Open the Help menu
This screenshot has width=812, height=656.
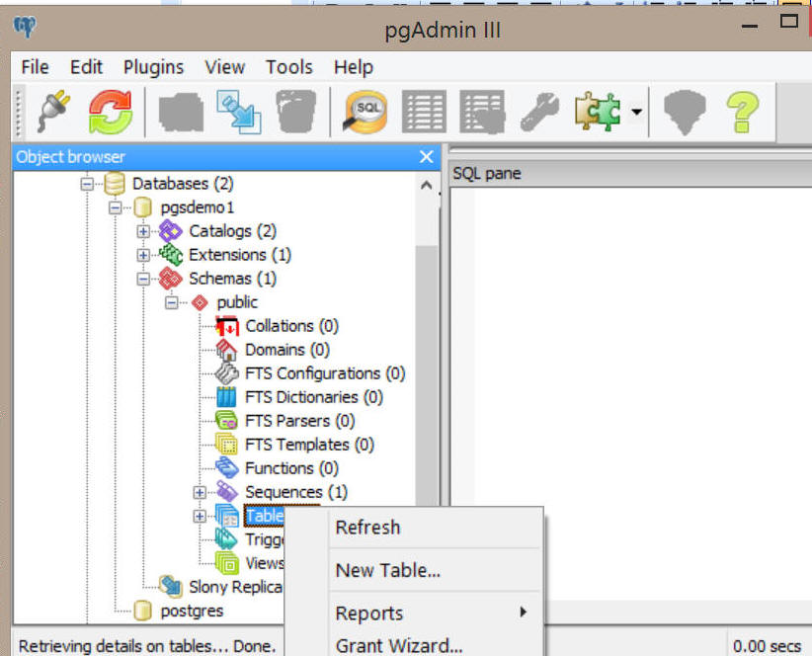(x=354, y=67)
